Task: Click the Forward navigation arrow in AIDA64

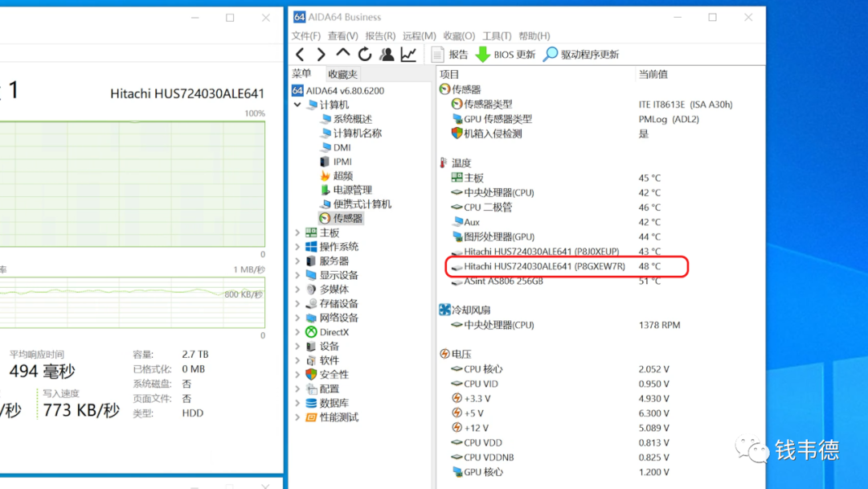Action: point(321,54)
